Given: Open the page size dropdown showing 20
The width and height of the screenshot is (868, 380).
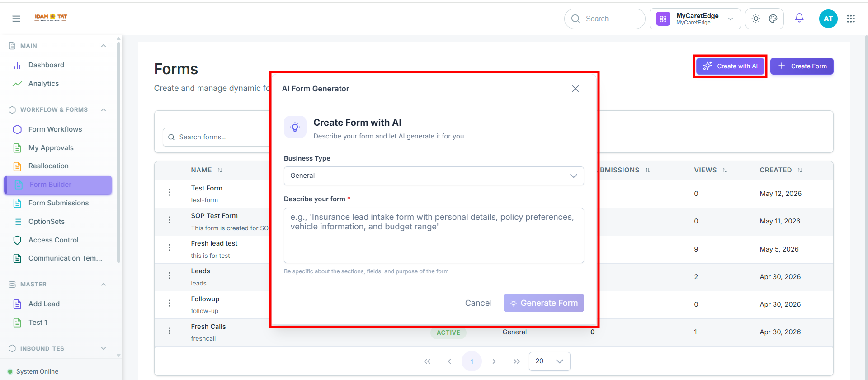Looking at the screenshot, I should click(549, 361).
